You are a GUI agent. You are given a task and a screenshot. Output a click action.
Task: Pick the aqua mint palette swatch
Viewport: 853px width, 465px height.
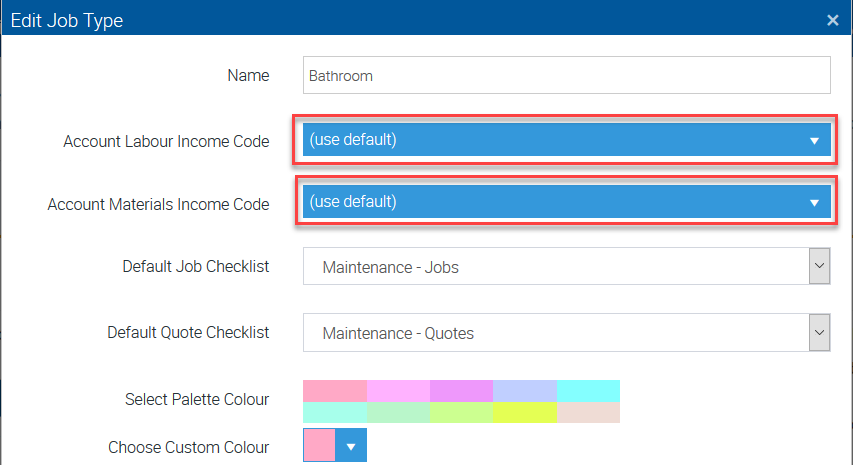click(335, 412)
